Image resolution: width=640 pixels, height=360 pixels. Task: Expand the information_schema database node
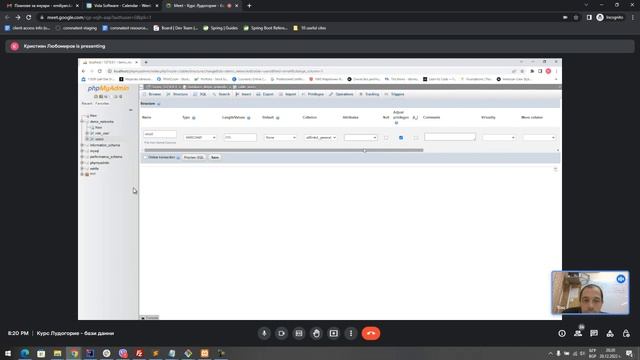pos(82,145)
